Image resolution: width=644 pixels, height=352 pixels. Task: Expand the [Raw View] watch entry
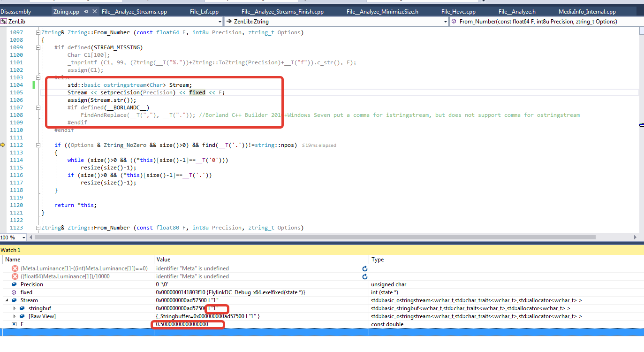(15, 316)
